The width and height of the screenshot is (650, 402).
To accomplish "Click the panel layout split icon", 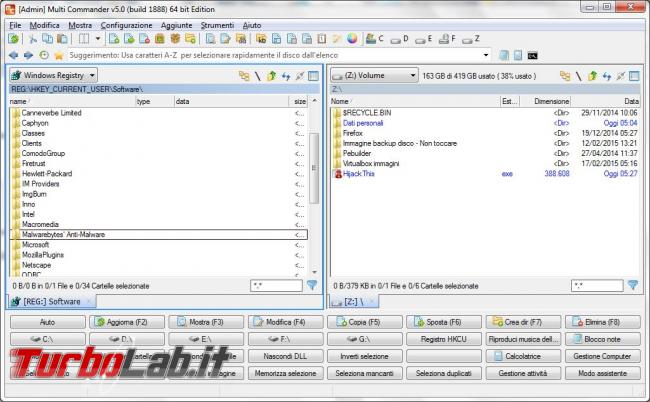I will tap(84, 39).
